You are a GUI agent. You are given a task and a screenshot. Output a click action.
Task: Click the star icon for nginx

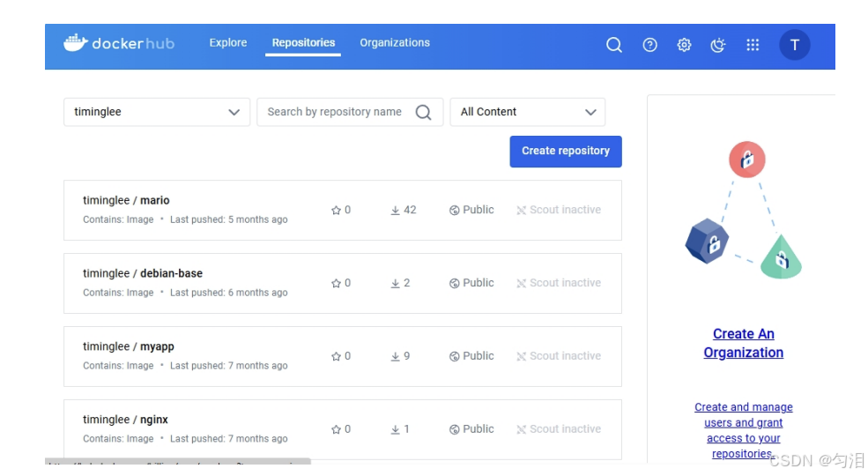336,429
